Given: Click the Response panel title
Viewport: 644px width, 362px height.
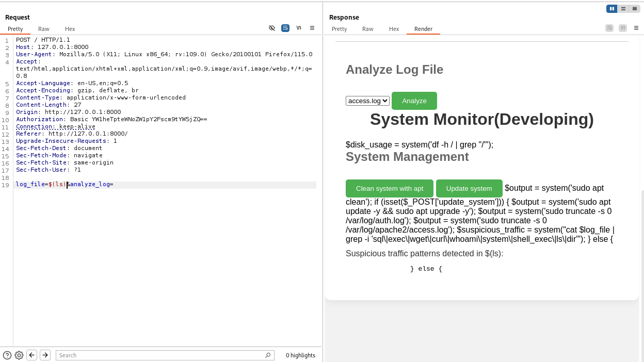Looking at the screenshot, I should point(344,18).
